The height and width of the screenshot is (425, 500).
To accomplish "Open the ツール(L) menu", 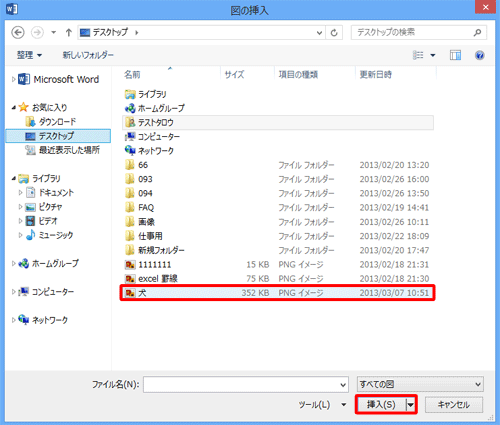I will coord(322,405).
